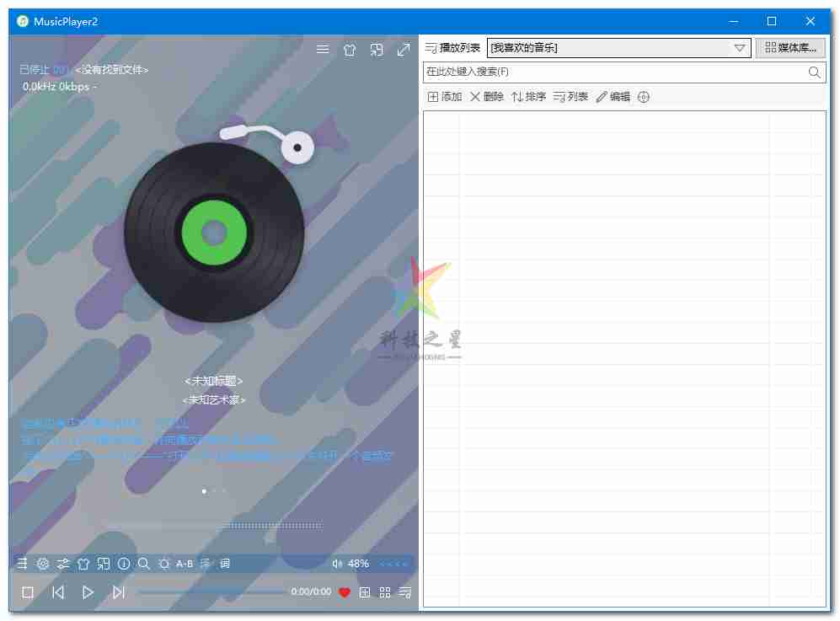Toggle the red heart favorite button
This screenshot has height=621, width=840.
[x=344, y=592]
